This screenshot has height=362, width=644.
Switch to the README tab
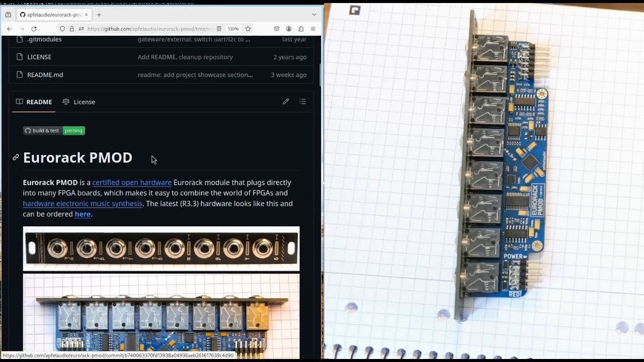coord(34,102)
